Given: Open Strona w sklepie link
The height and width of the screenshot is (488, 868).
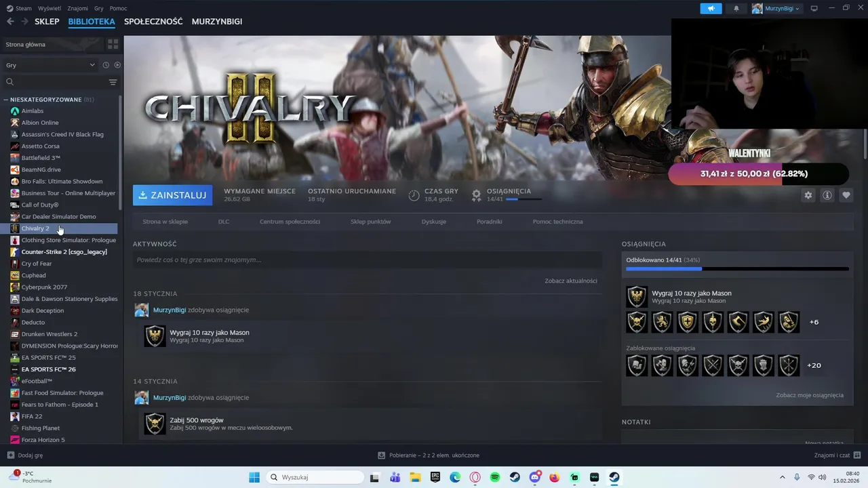Looking at the screenshot, I should pyautogui.click(x=165, y=222).
